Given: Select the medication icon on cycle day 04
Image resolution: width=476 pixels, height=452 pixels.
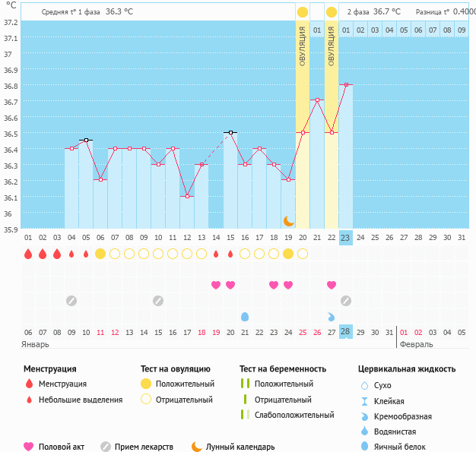Looking at the screenshot, I should 71,300.
